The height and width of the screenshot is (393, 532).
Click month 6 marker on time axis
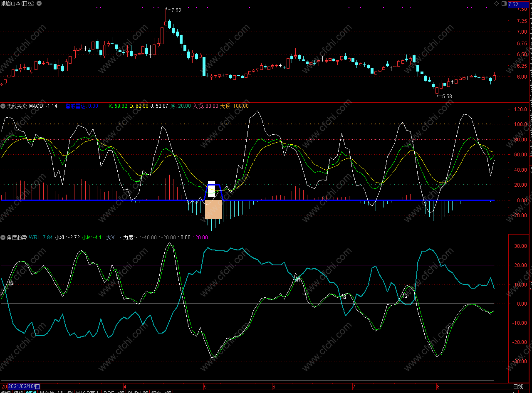coord(273,386)
